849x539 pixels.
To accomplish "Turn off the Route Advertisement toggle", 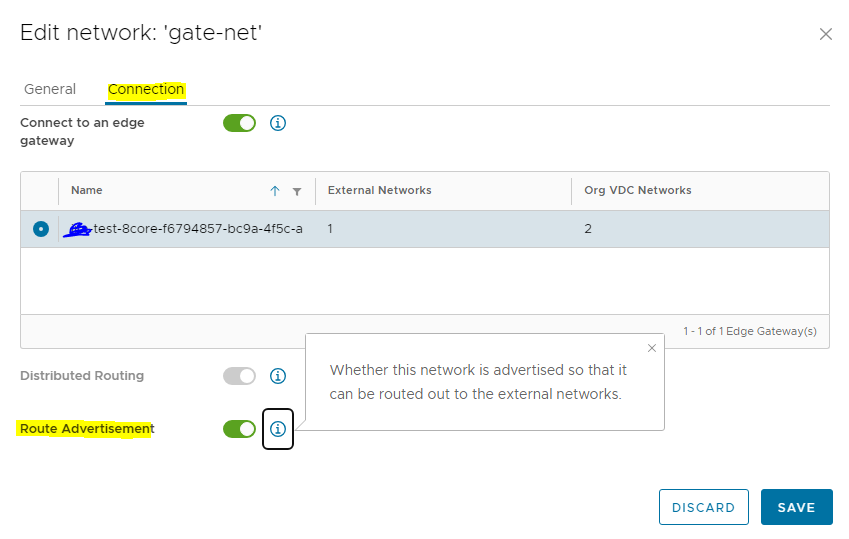I will point(239,429).
